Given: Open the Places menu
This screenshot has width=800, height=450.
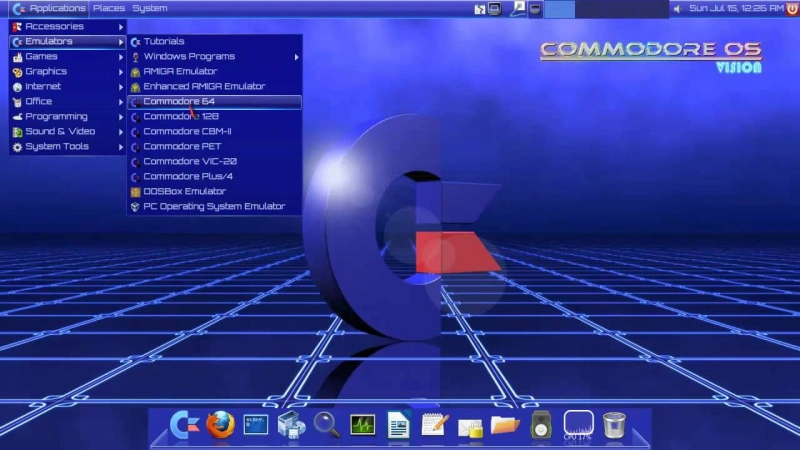Looking at the screenshot, I should pyautogui.click(x=109, y=8).
